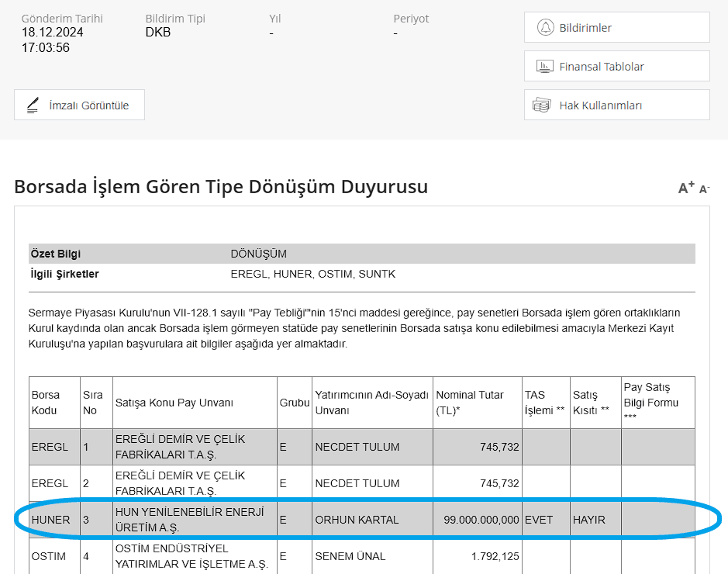Click the İmzalı Görüntüle button
This screenshot has width=728, height=574.
[x=79, y=105]
